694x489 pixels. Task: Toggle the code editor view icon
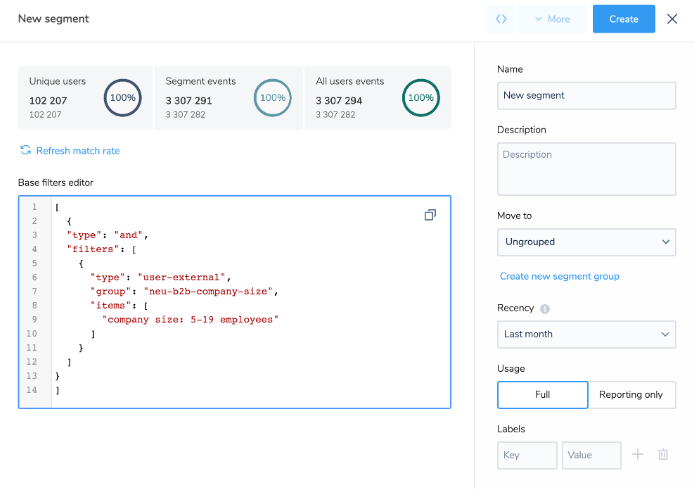[501, 19]
